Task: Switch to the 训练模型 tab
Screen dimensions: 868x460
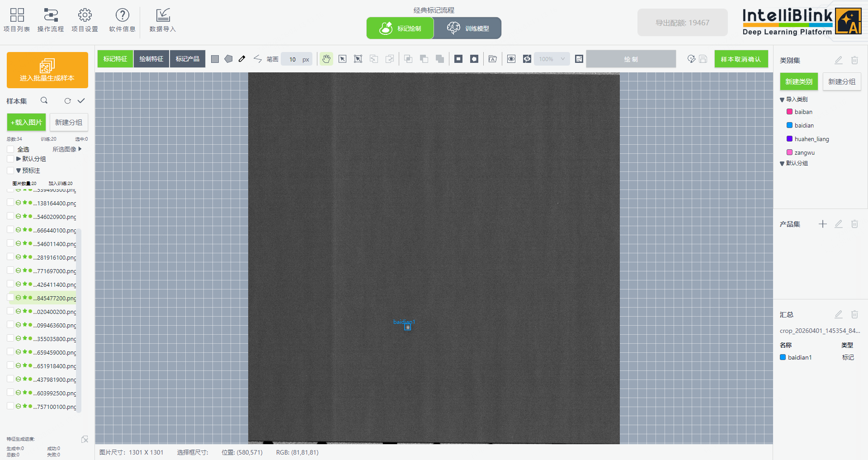Action: 467,28
